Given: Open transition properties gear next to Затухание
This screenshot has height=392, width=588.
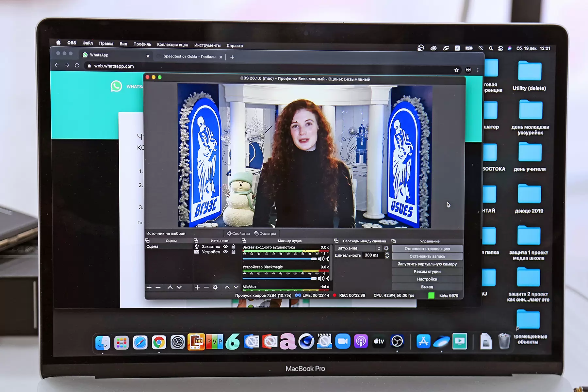Looking at the screenshot, I should click(x=386, y=248).
